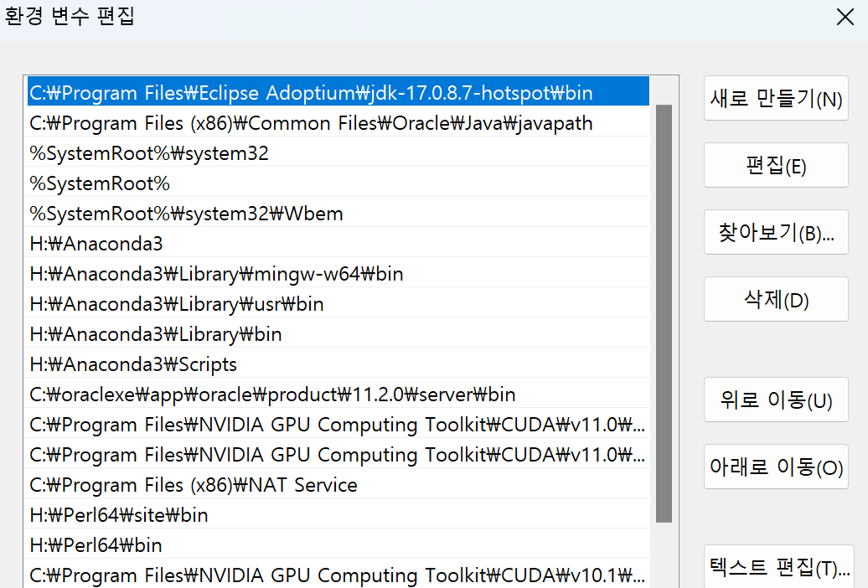This screenshot has width=868, height=588.
Task: Select the H:\Perl64\site\bin entry
Action: tap(338, 514)
